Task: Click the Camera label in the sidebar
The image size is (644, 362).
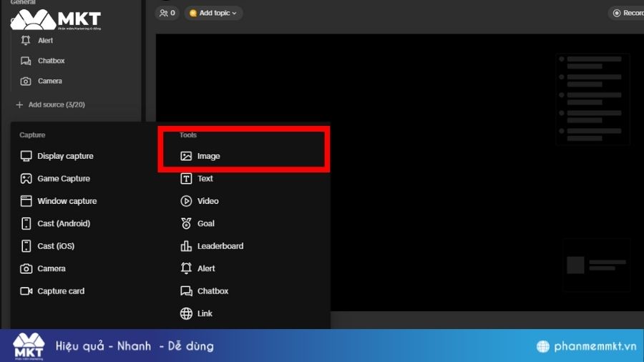Action: [x=50, y=82]
